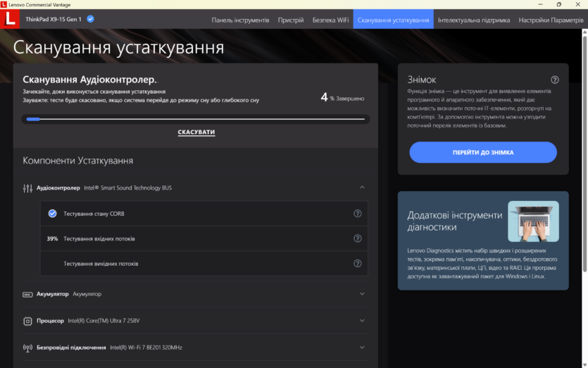Click the 39% progress value

click(x=52, y=238)
